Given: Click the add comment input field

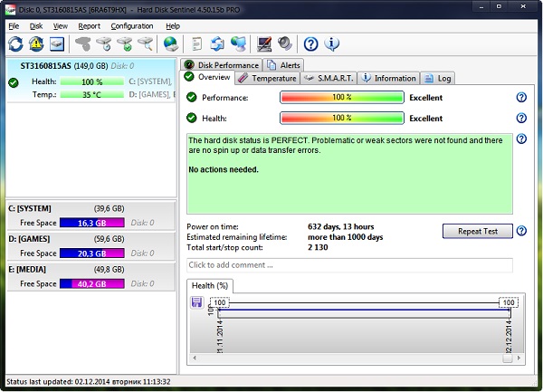Looking at the screenshot, I should (349, 265).
